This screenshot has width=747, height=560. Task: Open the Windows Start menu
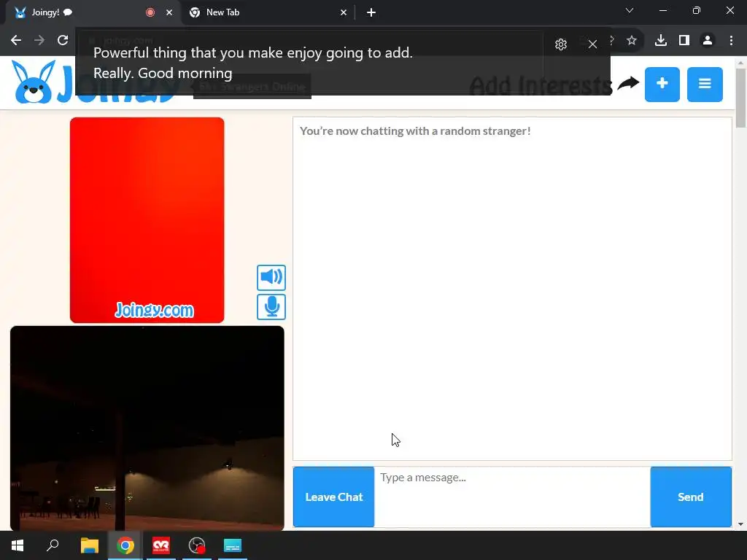pos(18,545)
